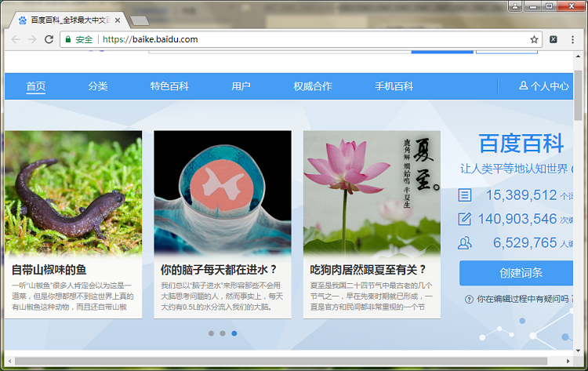588x371 pixels.
Task: Click the vertical scrollbar up arrow
Action: [578, 56]
